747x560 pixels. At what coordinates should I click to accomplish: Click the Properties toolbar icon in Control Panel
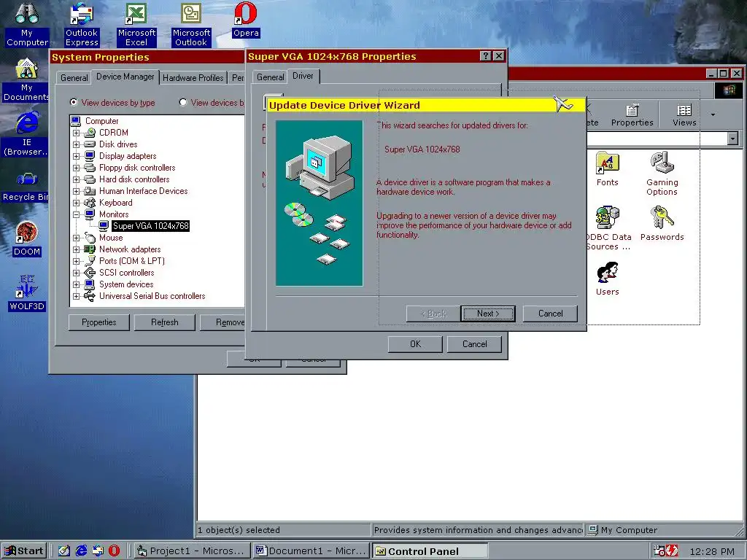(x=632, y=115)
